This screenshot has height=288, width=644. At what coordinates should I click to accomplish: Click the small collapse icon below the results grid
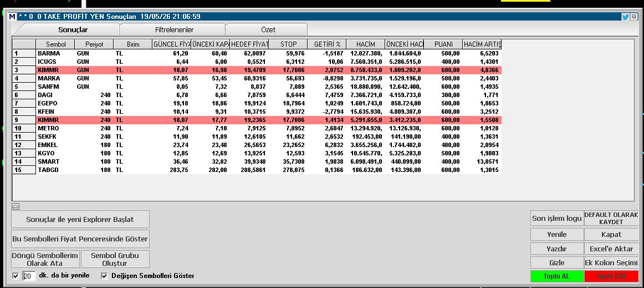(x=16, y=206)
